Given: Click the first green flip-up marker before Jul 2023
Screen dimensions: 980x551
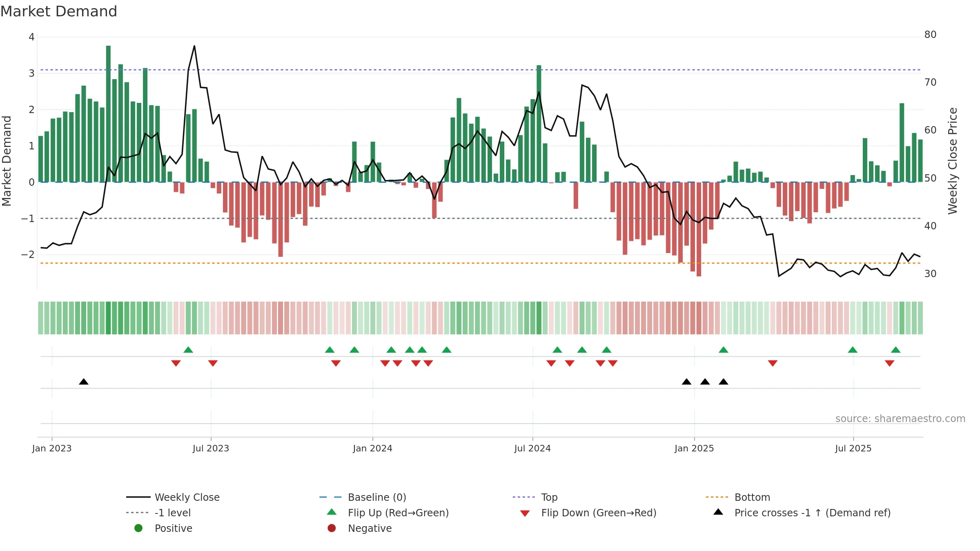Looking at the screenshot, I should pyautogui.click(x=188, y=350).
